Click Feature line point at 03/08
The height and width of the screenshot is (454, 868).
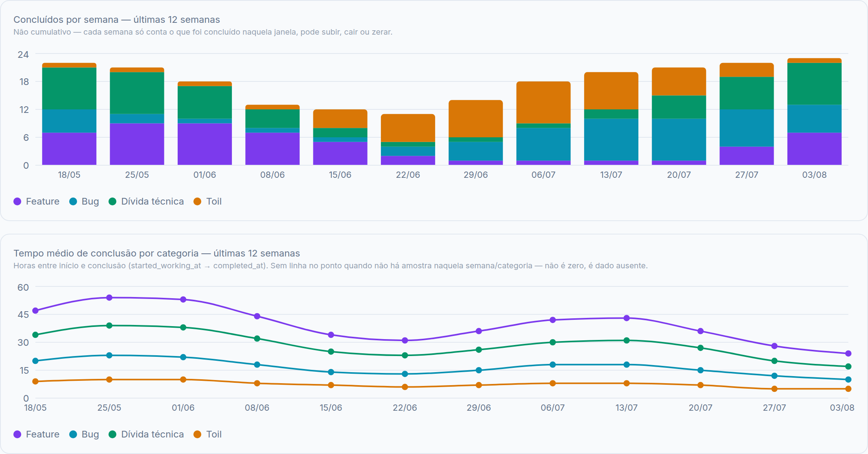click(848, 353)
